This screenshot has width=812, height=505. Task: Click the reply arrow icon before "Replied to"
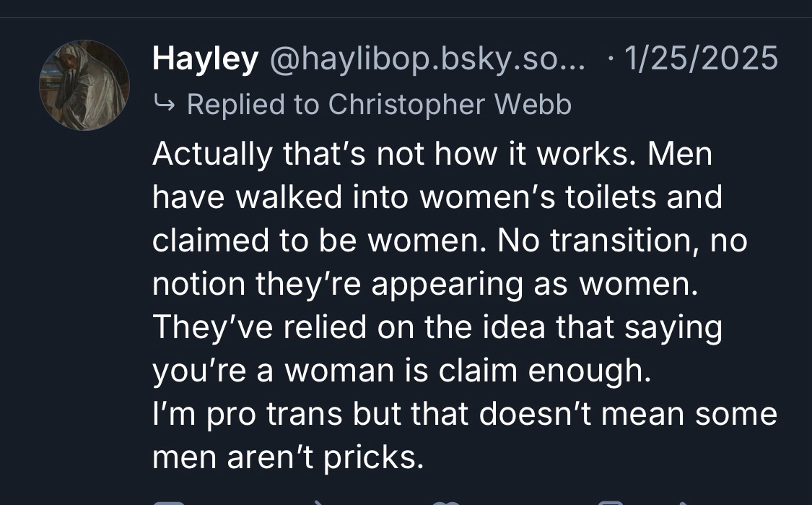[164, 105]
